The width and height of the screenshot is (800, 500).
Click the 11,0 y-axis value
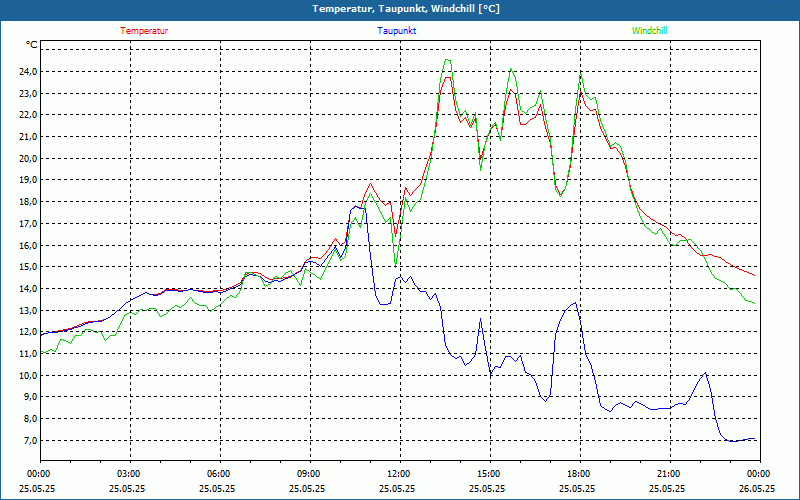pos(29,354)
